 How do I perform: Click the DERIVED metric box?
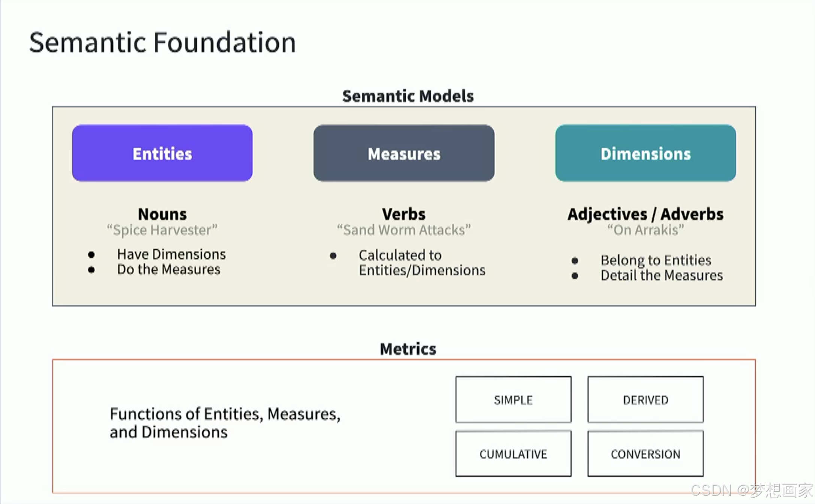(645, 400)
